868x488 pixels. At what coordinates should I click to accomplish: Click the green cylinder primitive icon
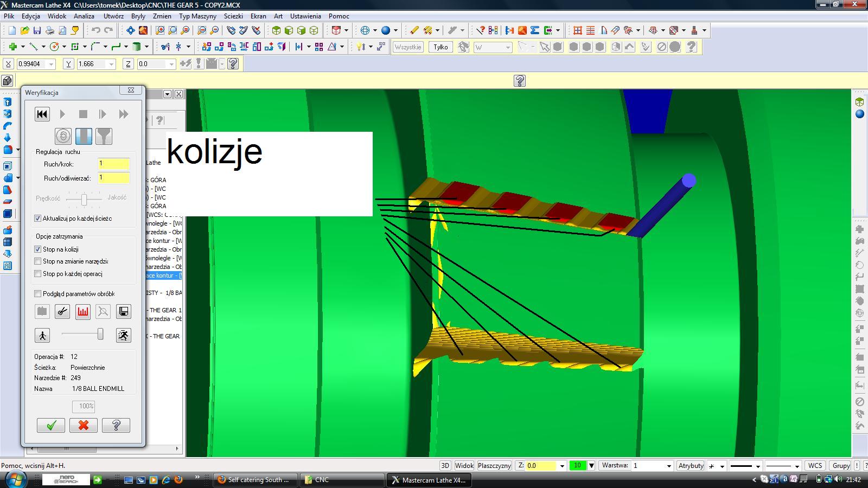click(x=137, y=47)
